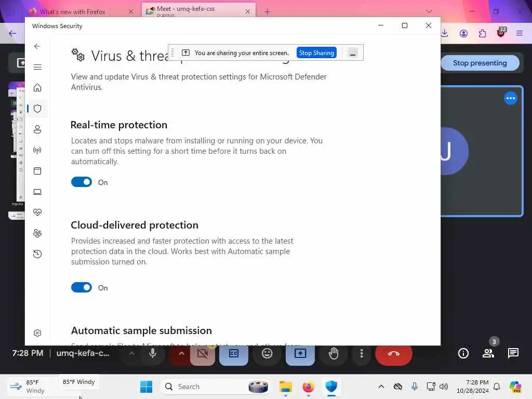Screen dimensions: 532x399
Task: Switch to What's new with Firefox tab
Action: [73, 12]
